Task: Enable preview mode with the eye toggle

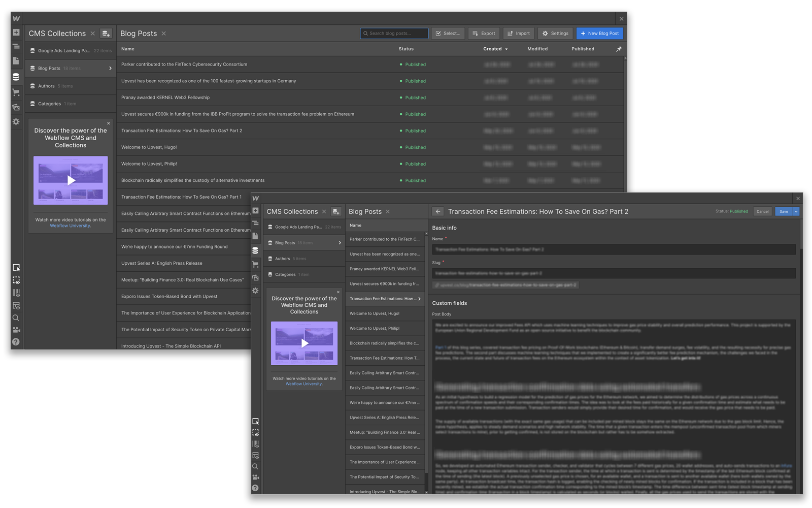Action: [16, 280]
